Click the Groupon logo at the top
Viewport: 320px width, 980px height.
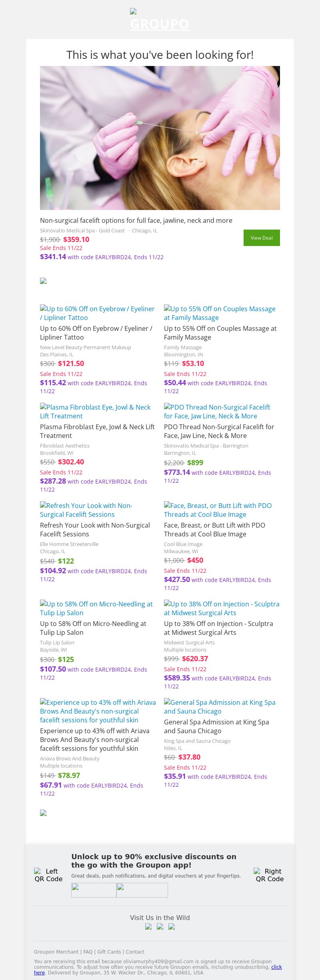click(160, 21)
